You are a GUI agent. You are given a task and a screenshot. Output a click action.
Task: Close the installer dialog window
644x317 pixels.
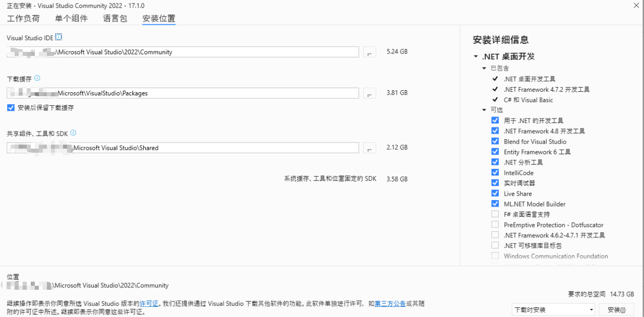tap(637, 5)
